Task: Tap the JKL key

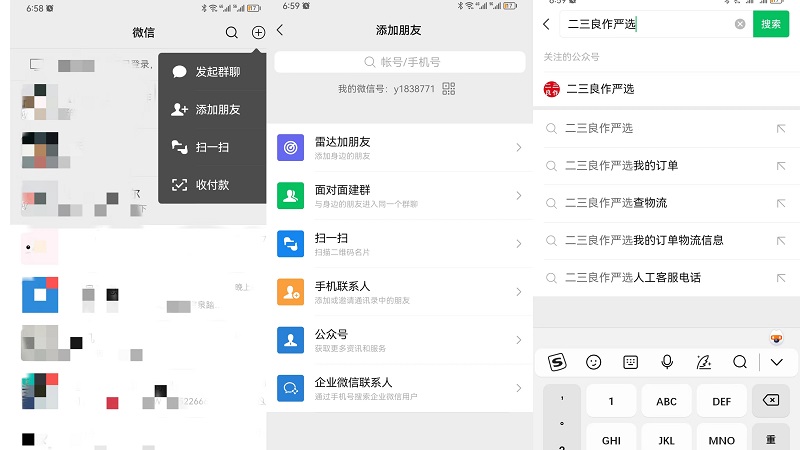Action: click(666, 438)
